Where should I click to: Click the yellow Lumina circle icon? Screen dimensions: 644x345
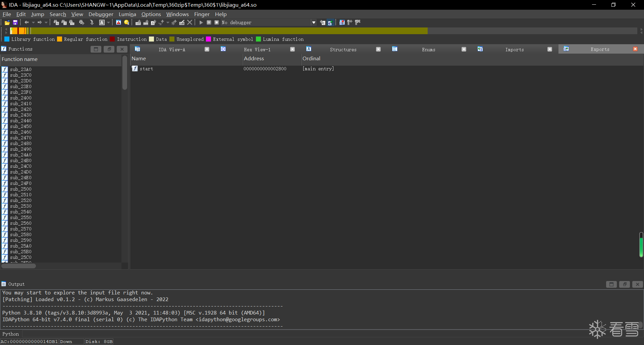[126, 22]
